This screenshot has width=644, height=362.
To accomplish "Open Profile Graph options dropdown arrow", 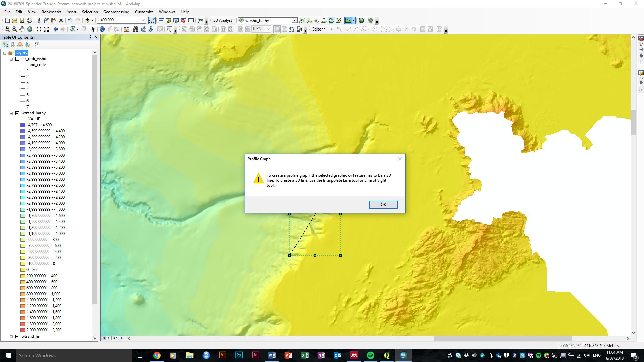I will coord(354,20).
